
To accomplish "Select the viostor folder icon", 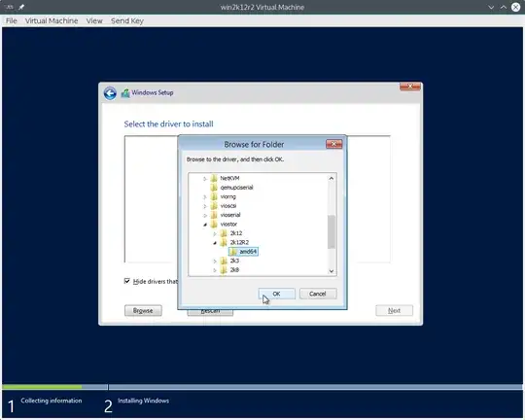I will pos(214,224).
